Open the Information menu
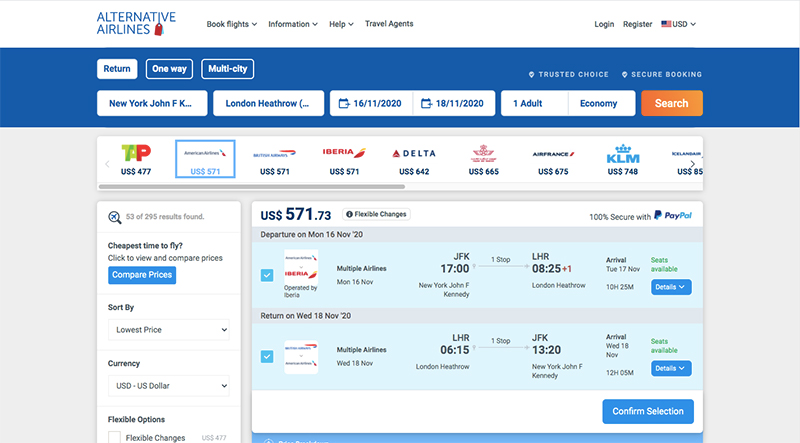 click(x=293, y=24)
